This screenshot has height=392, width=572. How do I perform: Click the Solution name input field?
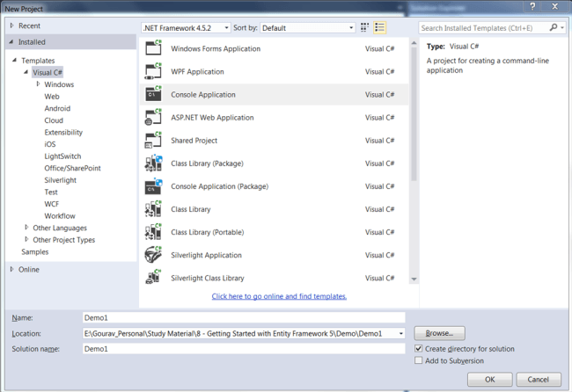pyautogui.click(x=244, y=349)
